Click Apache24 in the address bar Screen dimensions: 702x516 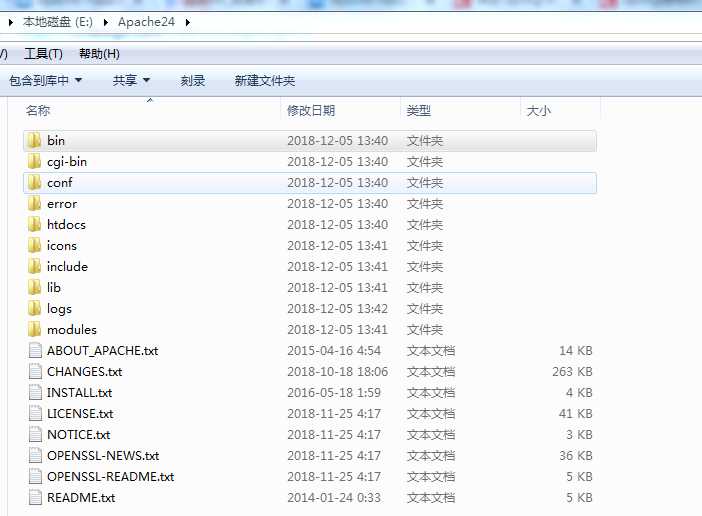click(x=146, y=22)
